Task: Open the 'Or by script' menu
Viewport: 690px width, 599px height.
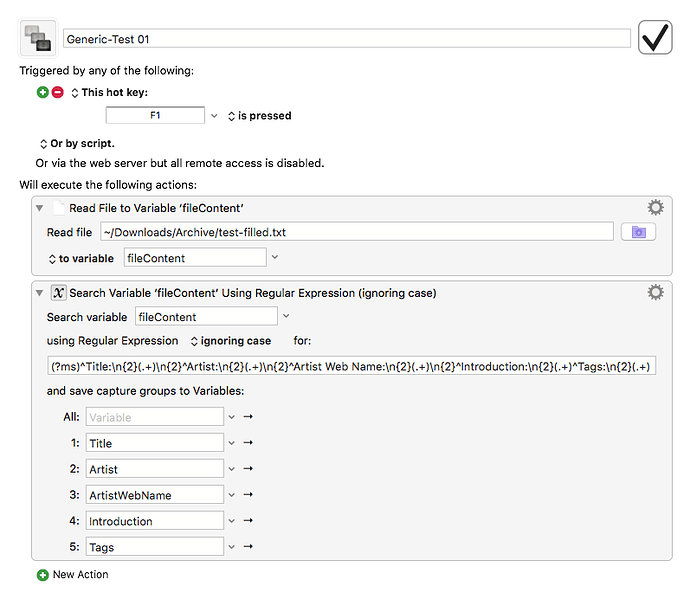Action: [77, 144]
